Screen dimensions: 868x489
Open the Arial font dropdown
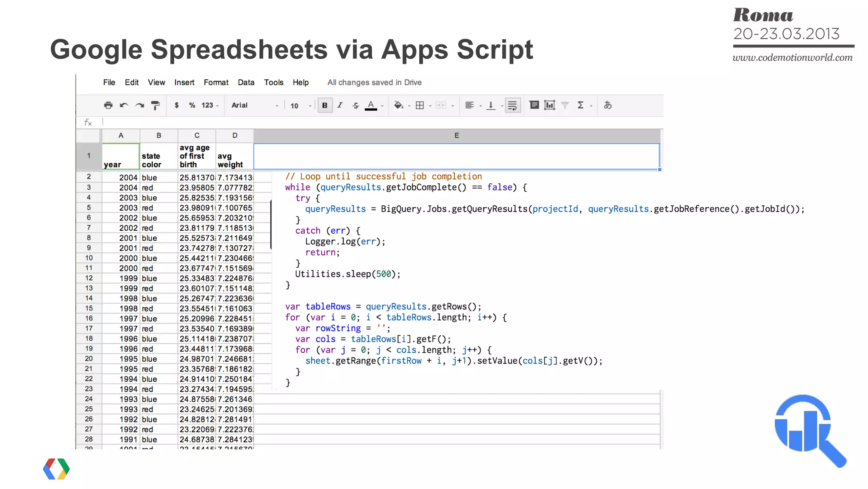click(255, 105)
